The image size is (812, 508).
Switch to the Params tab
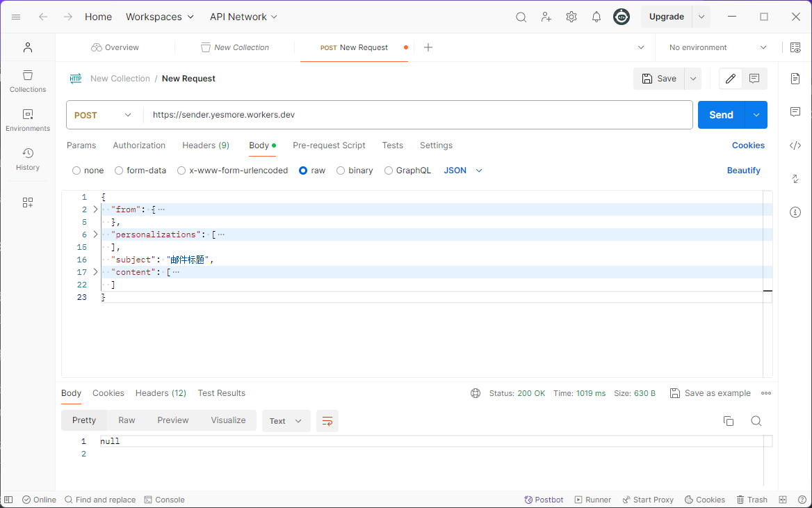pyautogui.click(x=81, y=145)
